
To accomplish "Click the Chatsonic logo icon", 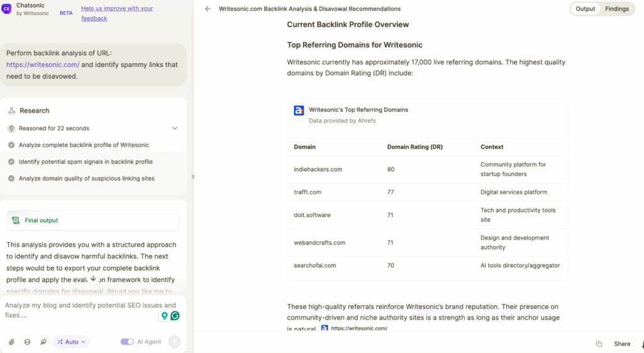I will point(6,8).
